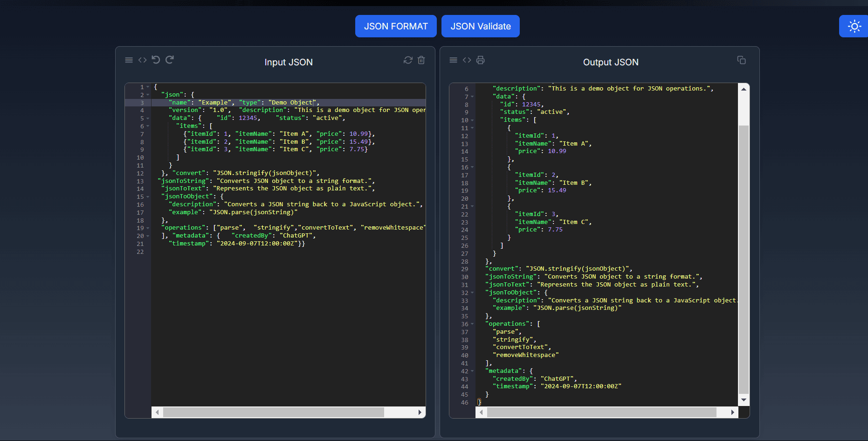Fold "operations" at input line 19

click(x=148, y=228)
